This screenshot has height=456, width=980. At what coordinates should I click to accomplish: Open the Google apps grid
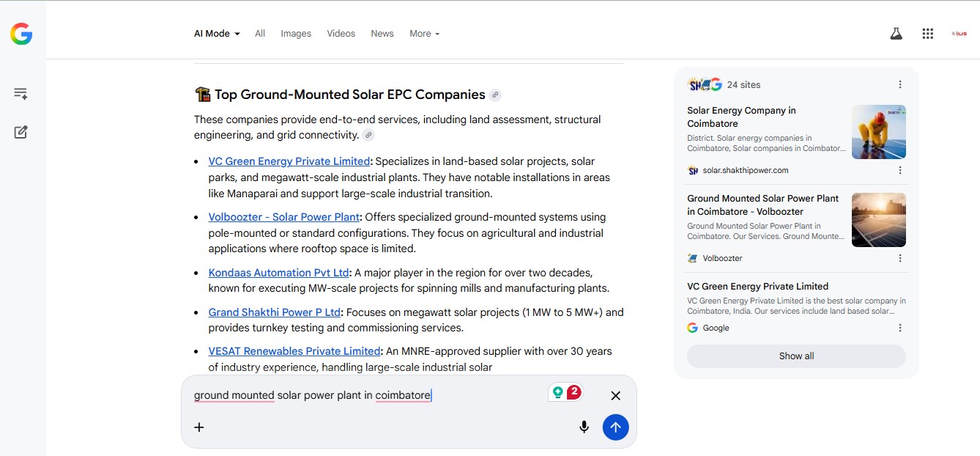click(x=928, y=34)
